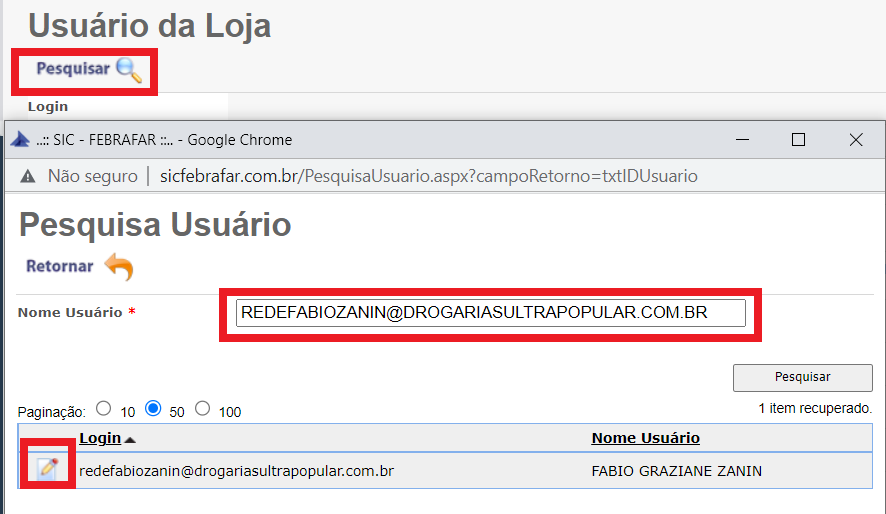Close the Pesquisa Usuário popup window
Screen dimensions: 886x514
(x=856, y=140)
